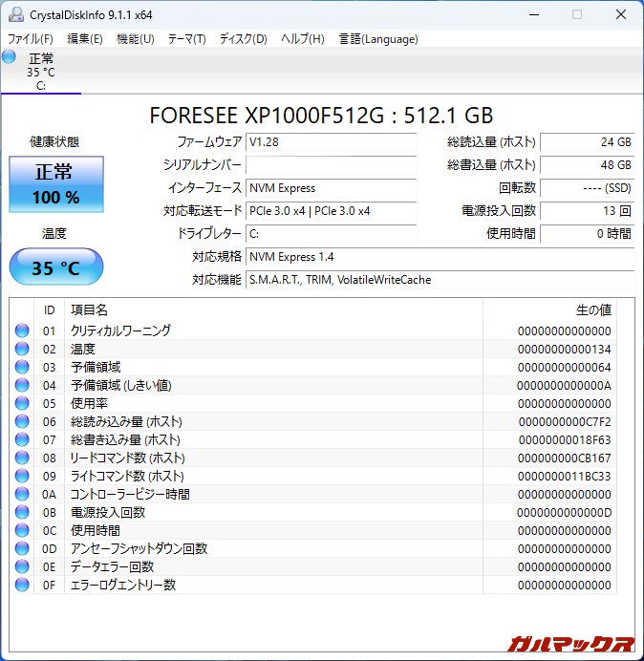Open the テーマ(T) menu
644x661 pixels.
tap(186, 39)
